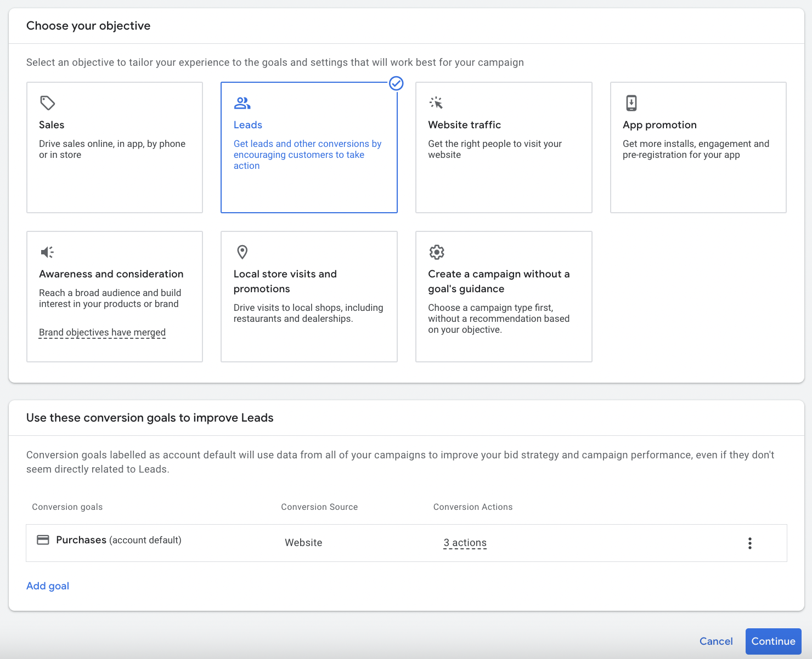
Task: Show Brand objectives have merged info
Action: (x=102, y=332)
